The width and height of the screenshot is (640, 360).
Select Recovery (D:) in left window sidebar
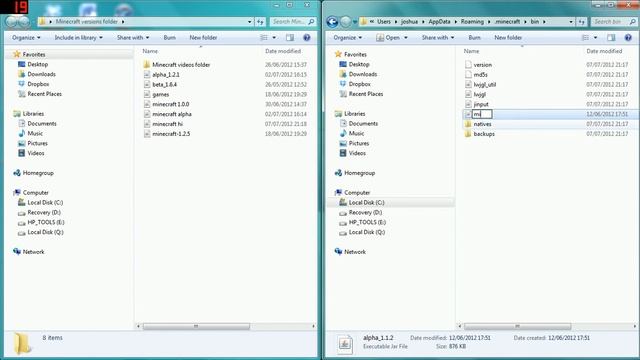(44, 212)
